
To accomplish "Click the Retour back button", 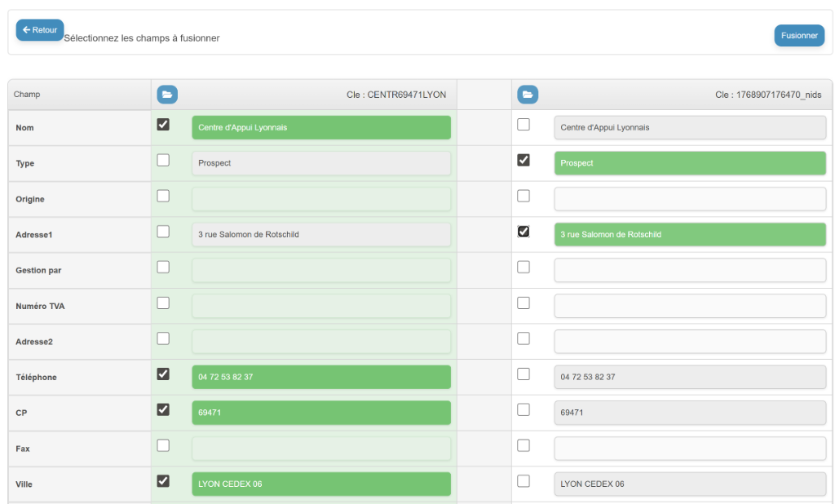I will click(x=40, y=30).
